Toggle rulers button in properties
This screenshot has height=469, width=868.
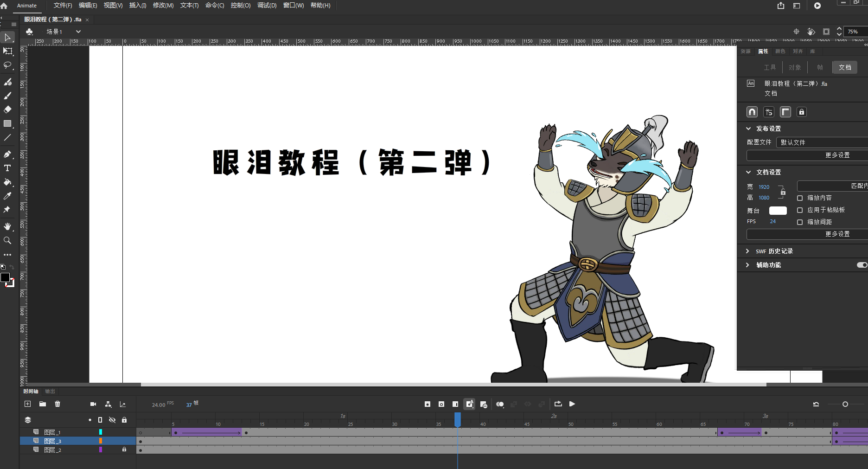785,112
